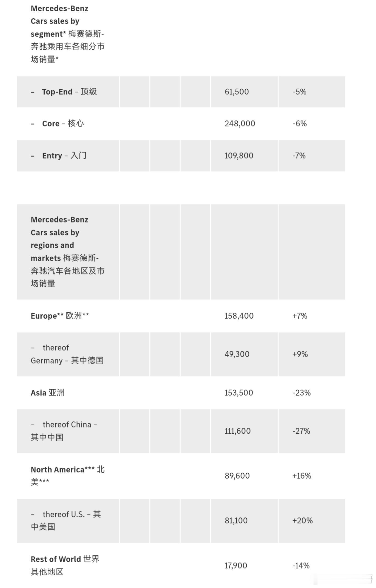Select the Asia row label
Image resolution: width=376 pixels, height=588 pixels.
[47, 393]
